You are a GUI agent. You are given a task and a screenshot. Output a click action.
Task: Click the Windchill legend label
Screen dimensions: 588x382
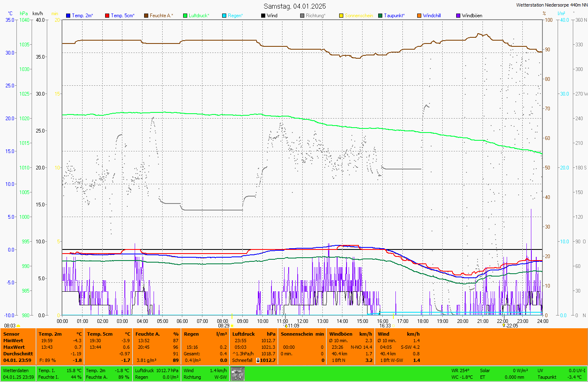432,16
